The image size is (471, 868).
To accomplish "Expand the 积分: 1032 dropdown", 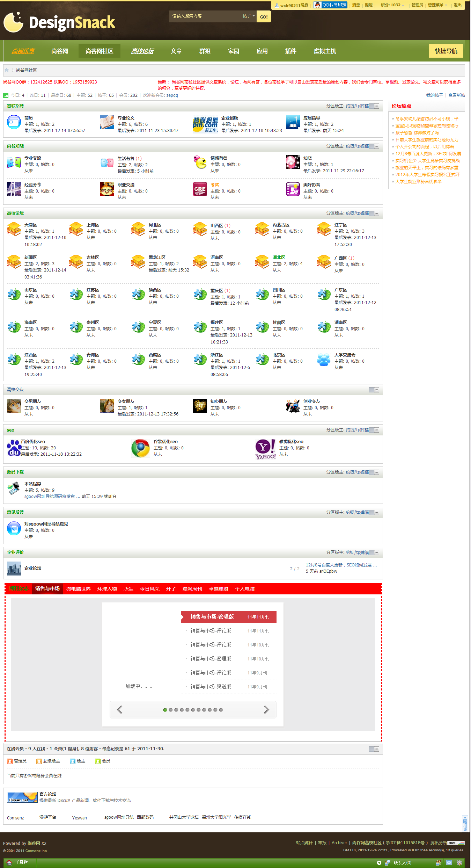I will click(x=392, y=5).
